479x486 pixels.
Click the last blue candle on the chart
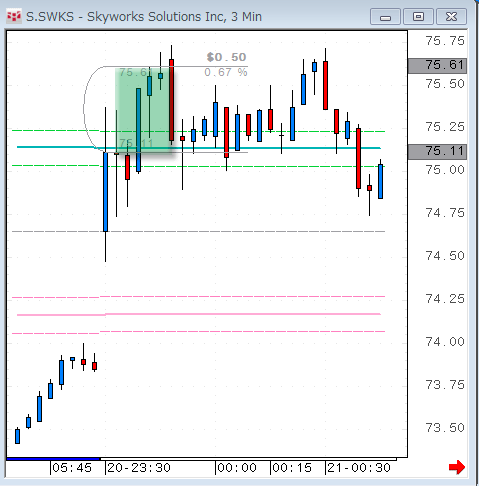380,181
